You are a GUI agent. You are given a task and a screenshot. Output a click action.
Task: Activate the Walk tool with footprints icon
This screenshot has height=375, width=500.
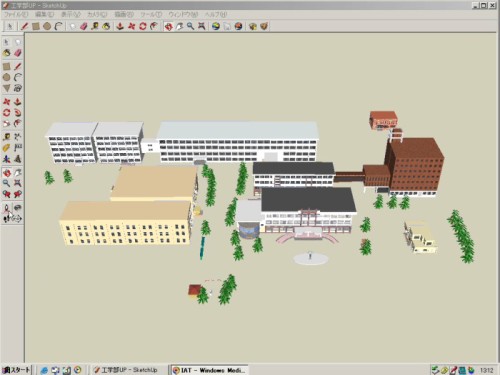(7, 219)
